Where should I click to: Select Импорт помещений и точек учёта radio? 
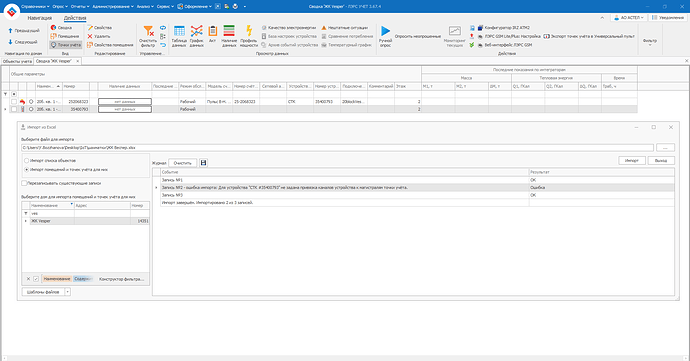click(x=26, y=169)
